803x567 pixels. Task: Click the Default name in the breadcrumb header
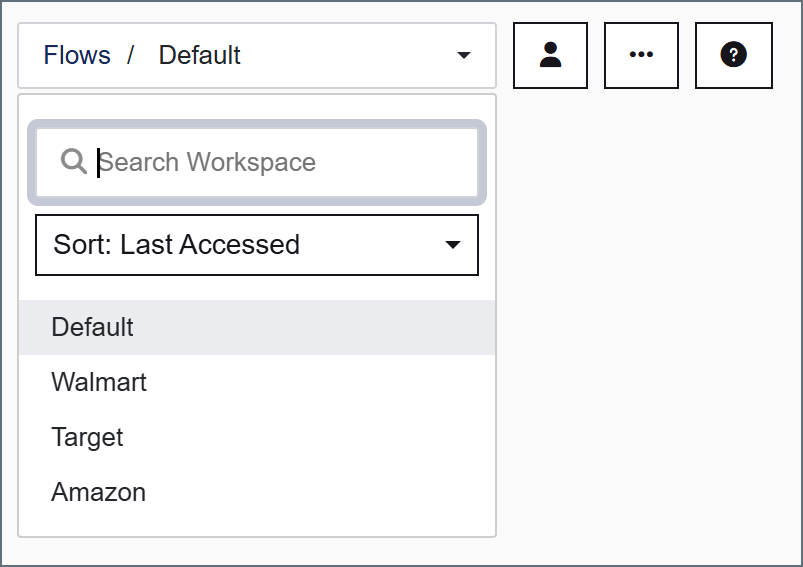click(x=199, y=55)
